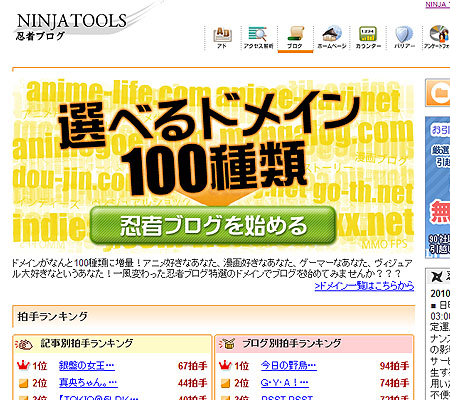Click the 記事別拍手ランキング heading
Screen dimensions: 450x400
point(87,343)
